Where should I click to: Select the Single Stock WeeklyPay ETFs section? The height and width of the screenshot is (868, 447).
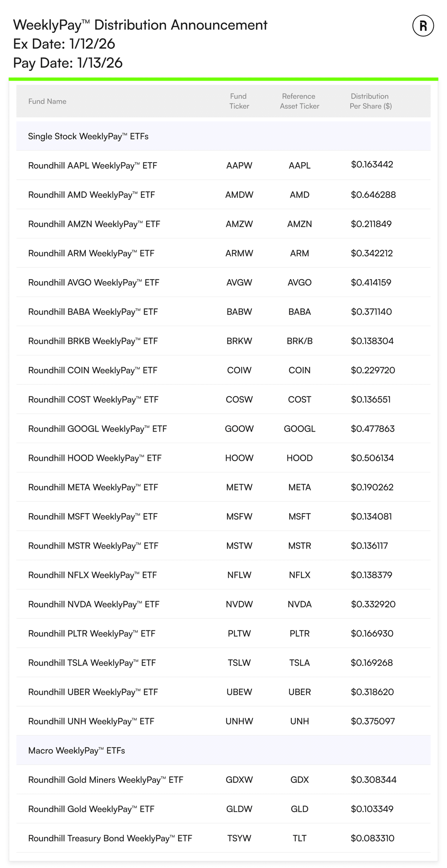point(88,137)
